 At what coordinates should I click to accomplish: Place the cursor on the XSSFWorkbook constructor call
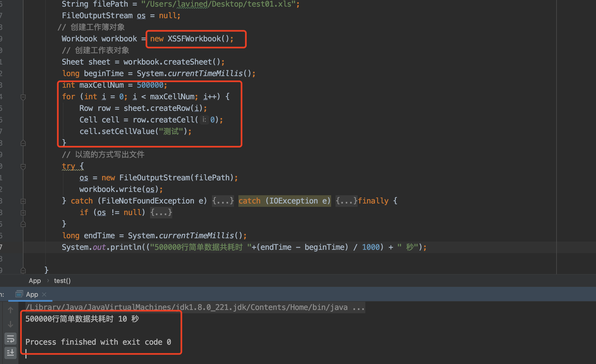click(194, 39)
